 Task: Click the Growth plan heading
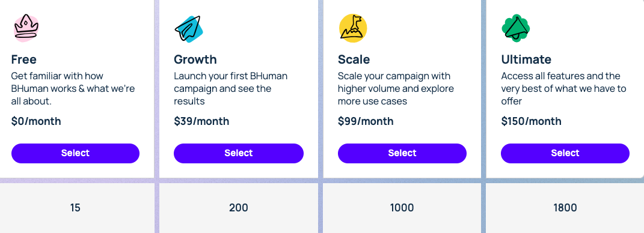(x=195, y=59)
